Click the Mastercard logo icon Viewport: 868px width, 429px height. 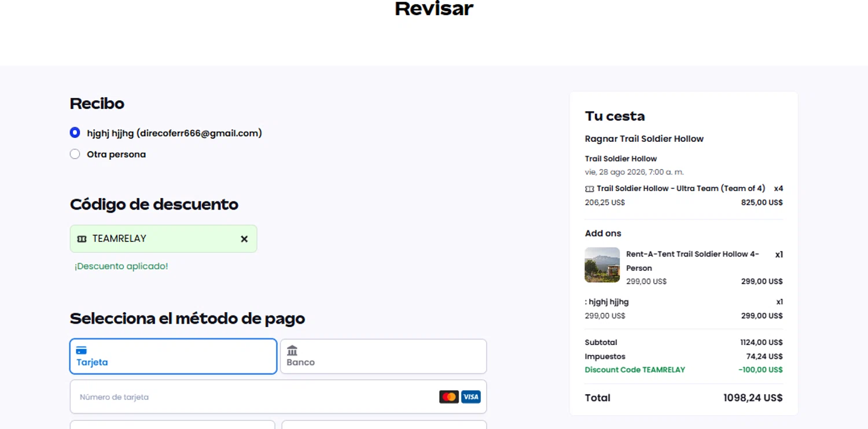pyautogui.click(x=449, y=397)
